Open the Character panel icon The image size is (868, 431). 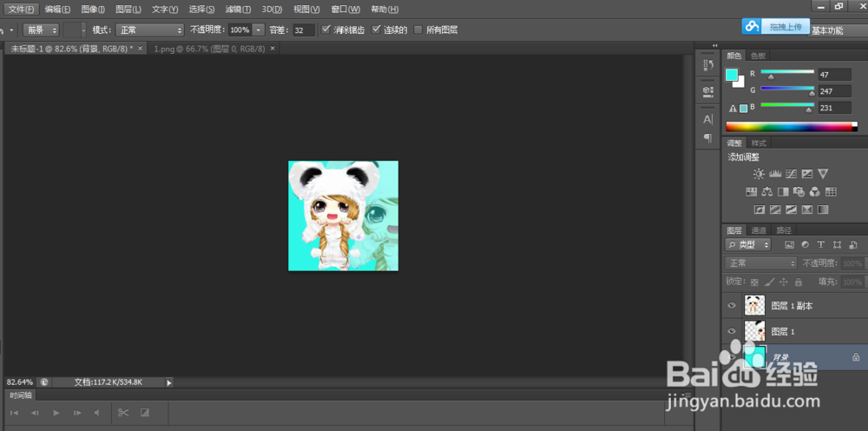click(708, 119)
